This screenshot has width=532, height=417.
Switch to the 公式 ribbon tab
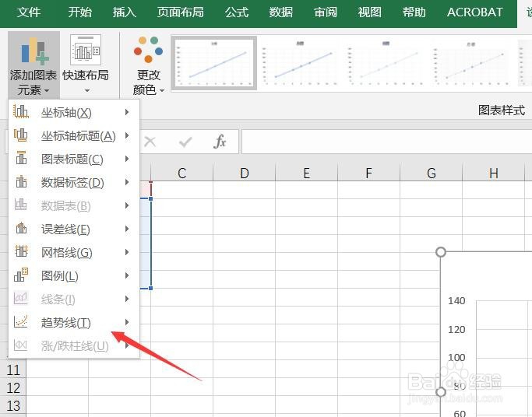point(237,12)
